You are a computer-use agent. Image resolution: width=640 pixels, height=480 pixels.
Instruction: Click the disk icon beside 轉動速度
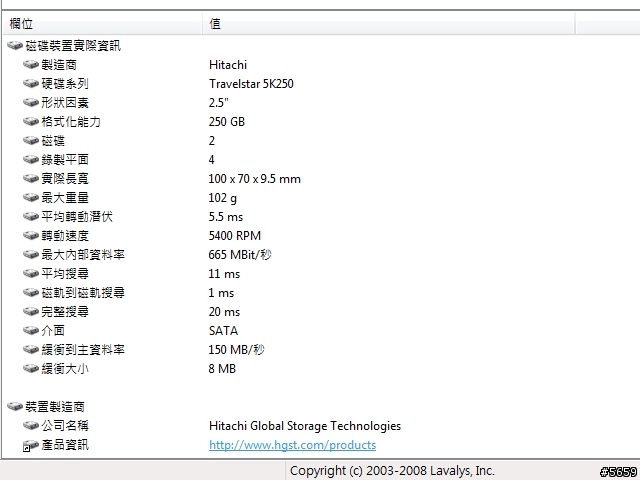tap(31, 236)
